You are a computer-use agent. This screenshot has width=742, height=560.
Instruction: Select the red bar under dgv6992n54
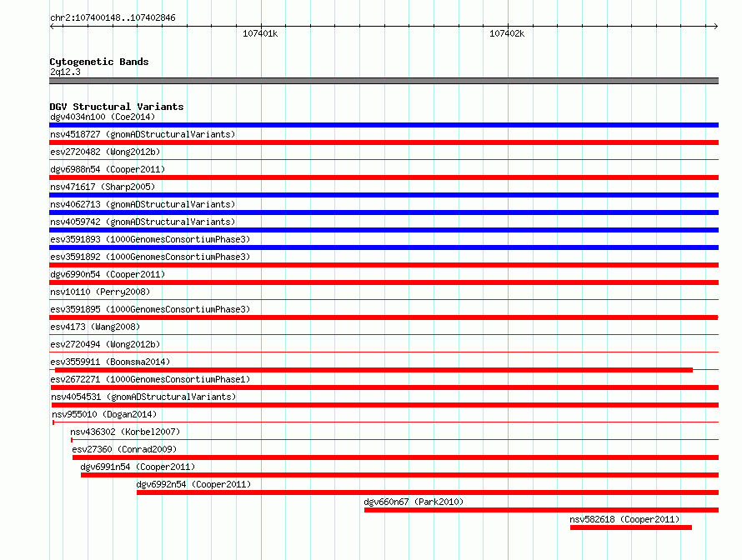coord(428,492)
